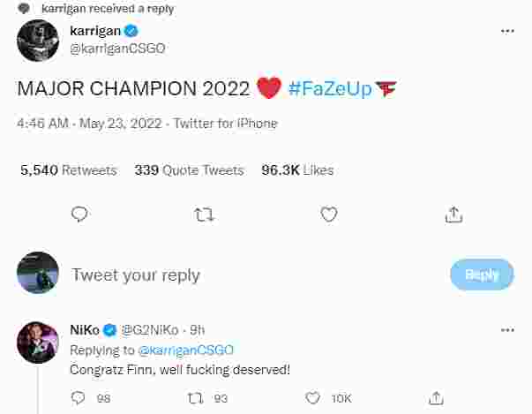The height and width of the screenshot is (414, 532).
Task: Retweet NiKo's reply
Action: coord(196,398)
